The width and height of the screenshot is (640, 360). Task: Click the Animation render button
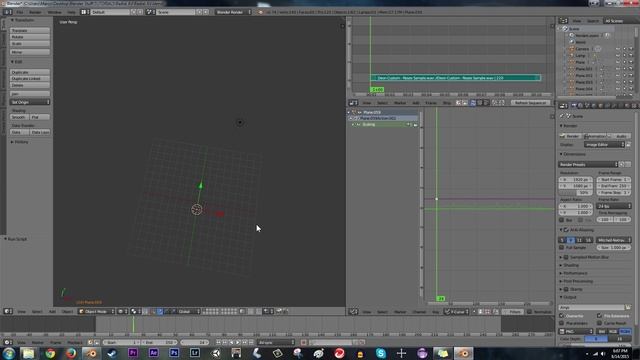[594, 136]
